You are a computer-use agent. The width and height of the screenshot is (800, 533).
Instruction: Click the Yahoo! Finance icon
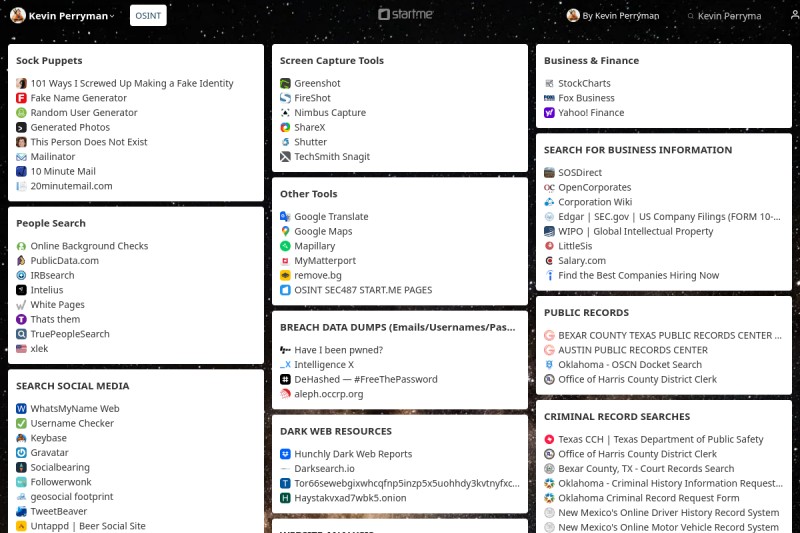coord(549,113)
